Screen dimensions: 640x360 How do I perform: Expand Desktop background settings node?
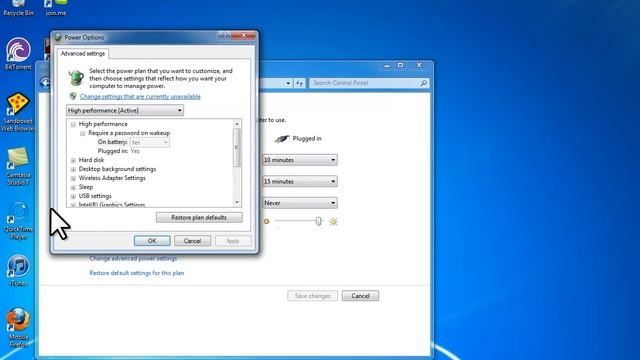(73, 169)
